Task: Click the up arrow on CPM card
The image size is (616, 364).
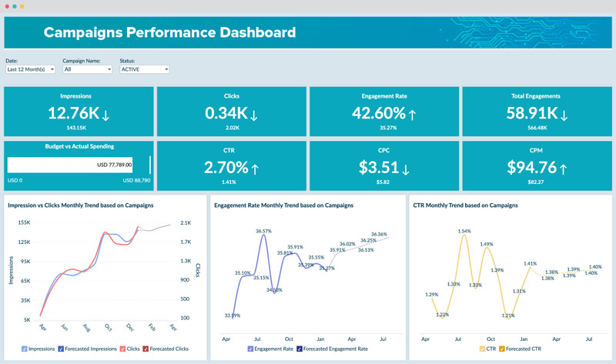Action: (x=563, y=168)
